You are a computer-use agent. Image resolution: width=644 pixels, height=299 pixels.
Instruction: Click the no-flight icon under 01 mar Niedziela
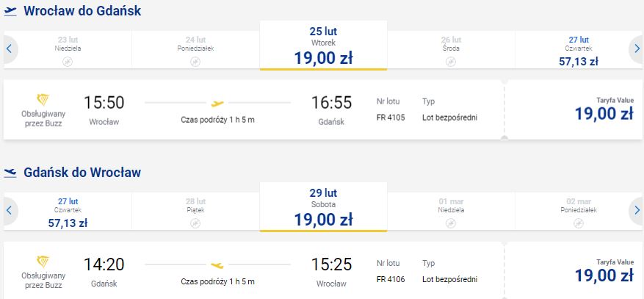click(x=451, y=223)
